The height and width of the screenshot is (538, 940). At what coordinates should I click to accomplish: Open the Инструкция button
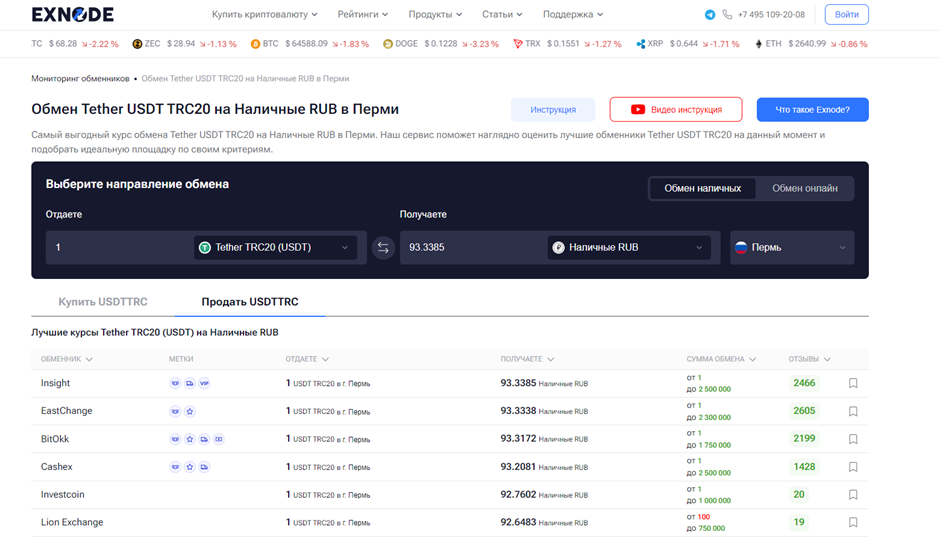tap(553, 110)
